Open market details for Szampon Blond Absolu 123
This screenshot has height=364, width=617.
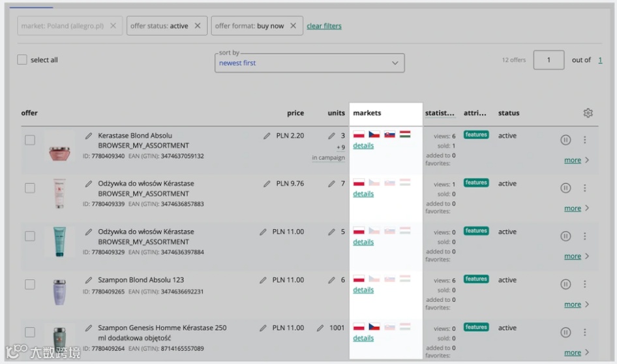click(x=363, y=290)
